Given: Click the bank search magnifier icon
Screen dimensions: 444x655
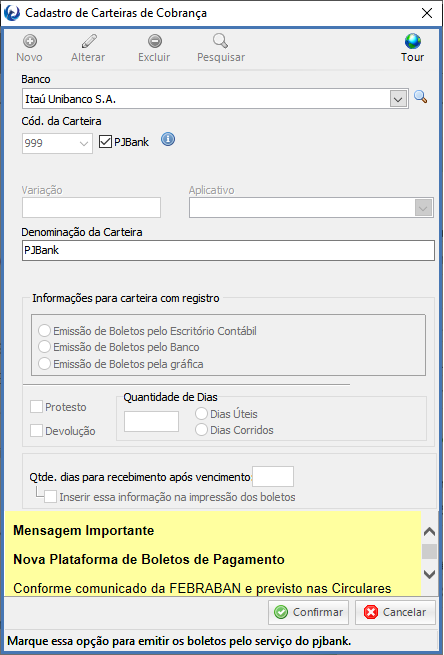Looking at the screenshot, I should tap(421, 97).
